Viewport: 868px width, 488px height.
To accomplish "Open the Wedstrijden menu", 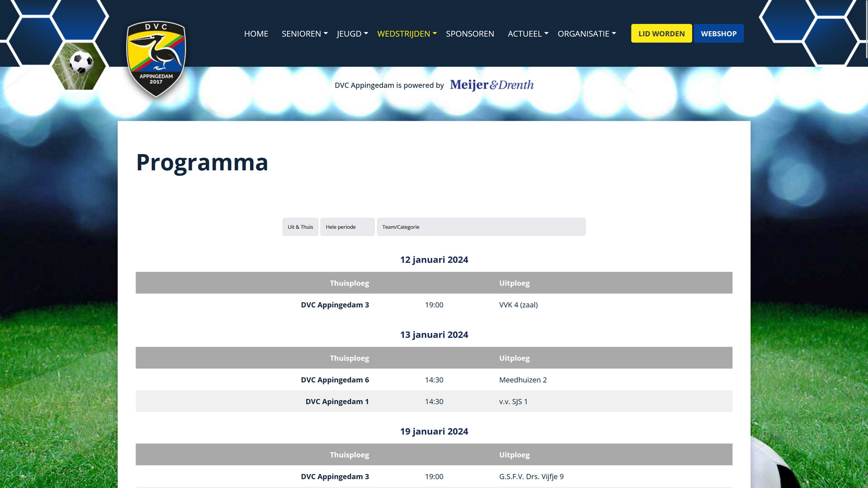I will click(x=406, y=34).
